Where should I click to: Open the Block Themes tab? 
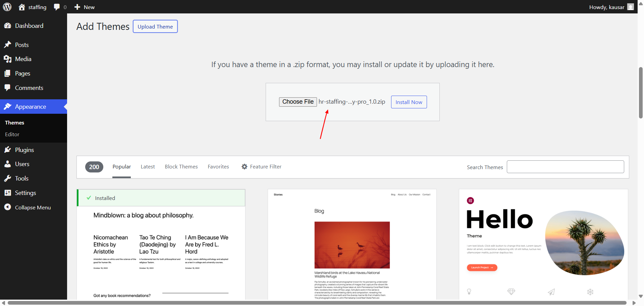point(181,166)
